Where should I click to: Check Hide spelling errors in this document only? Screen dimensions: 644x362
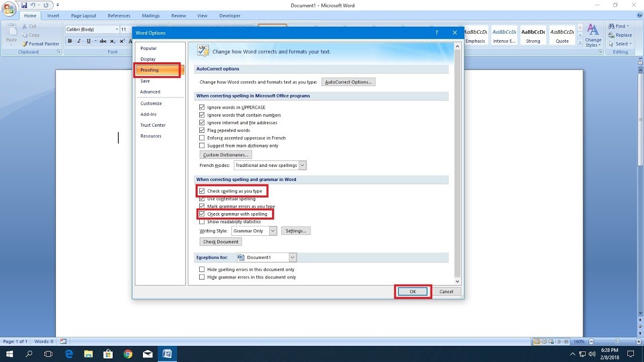coord(202,269)
